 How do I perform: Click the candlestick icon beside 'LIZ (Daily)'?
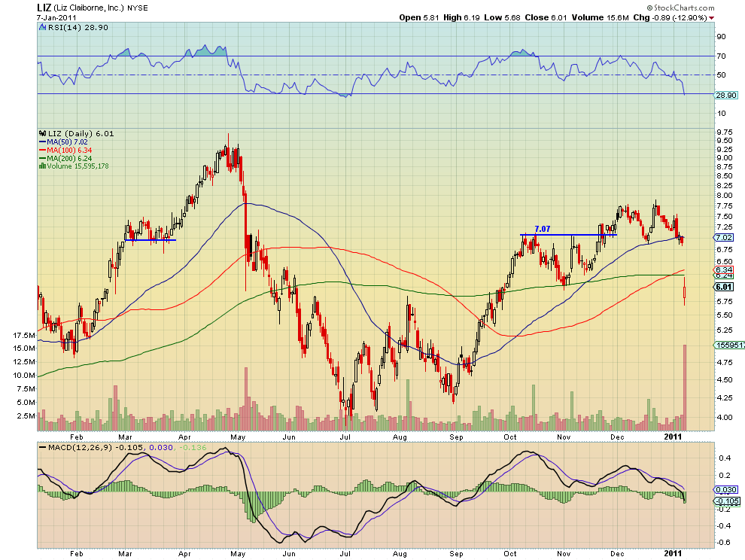[x=43, y=133]
